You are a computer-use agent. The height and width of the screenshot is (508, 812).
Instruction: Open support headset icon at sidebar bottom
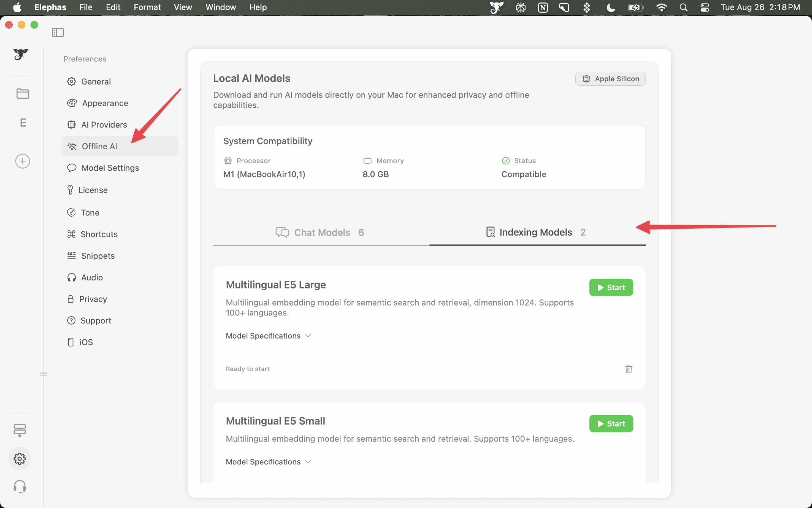coord(20,486)
